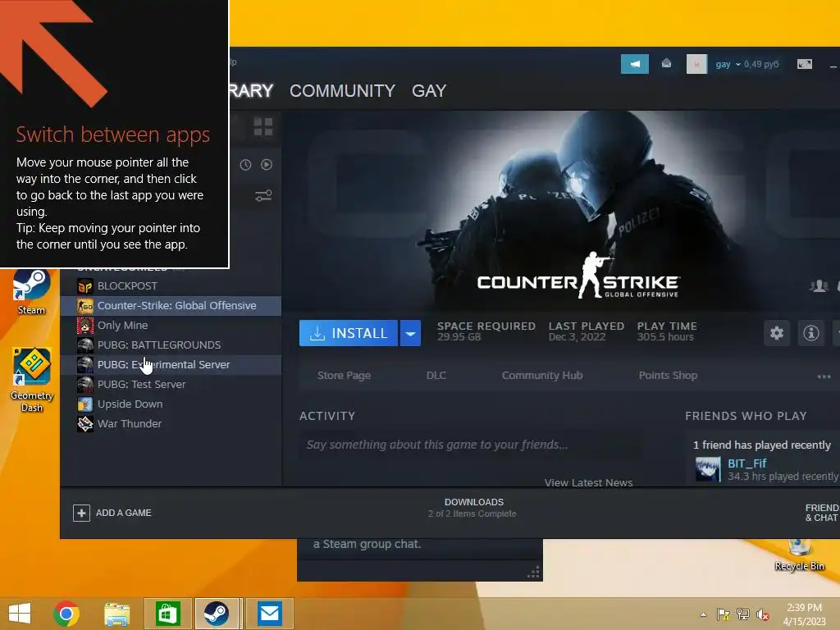
Task: Open the Points Shop link
Action: [x=668, y=376]
